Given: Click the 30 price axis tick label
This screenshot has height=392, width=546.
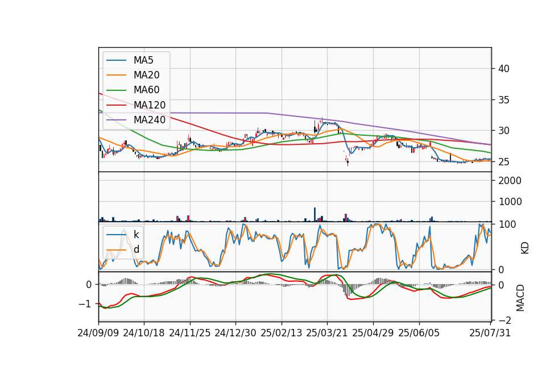Looking at the screenshot, I should pyautogui.click(x=504, y=131).
